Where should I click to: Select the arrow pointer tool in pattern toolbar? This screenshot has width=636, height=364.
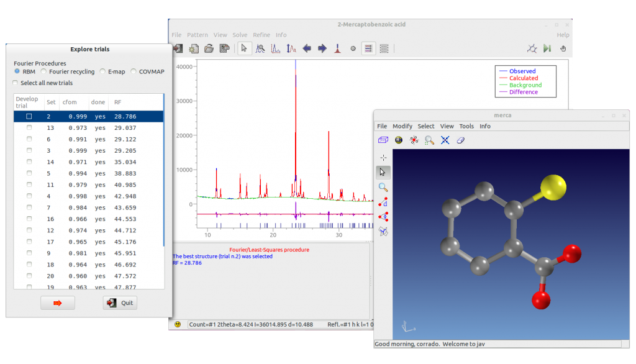point(243,48)
